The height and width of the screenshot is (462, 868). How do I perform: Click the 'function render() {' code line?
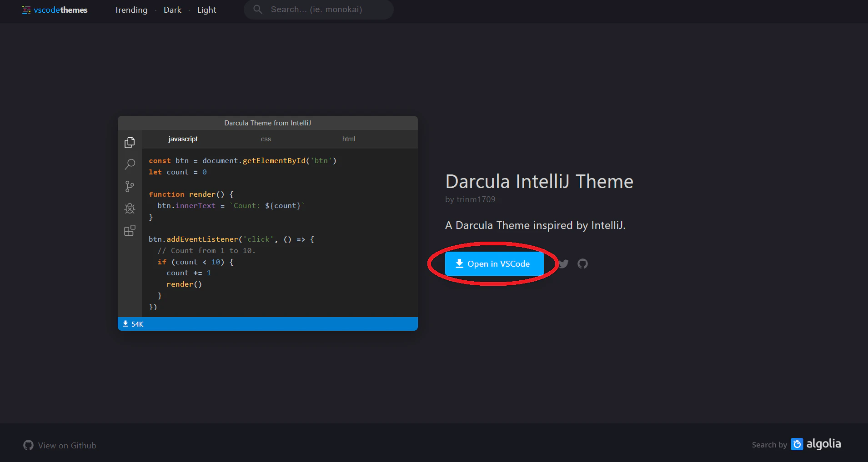click(191, 194)
